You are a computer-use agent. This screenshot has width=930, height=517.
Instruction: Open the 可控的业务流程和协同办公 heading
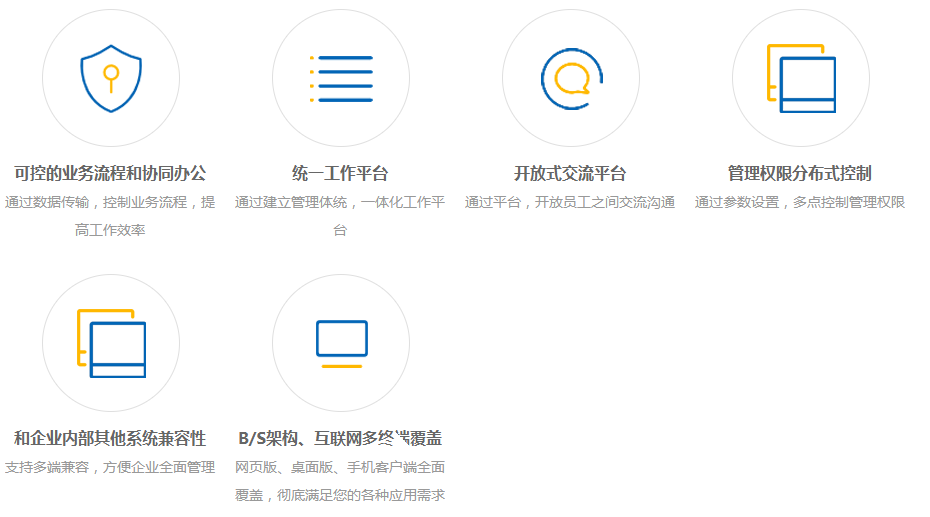[110, 173]
